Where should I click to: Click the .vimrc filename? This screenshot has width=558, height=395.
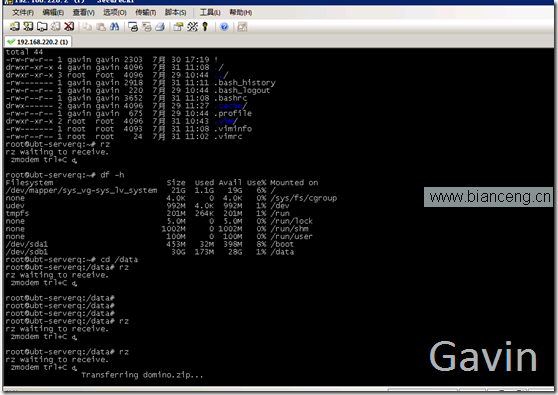coord(228,137)
